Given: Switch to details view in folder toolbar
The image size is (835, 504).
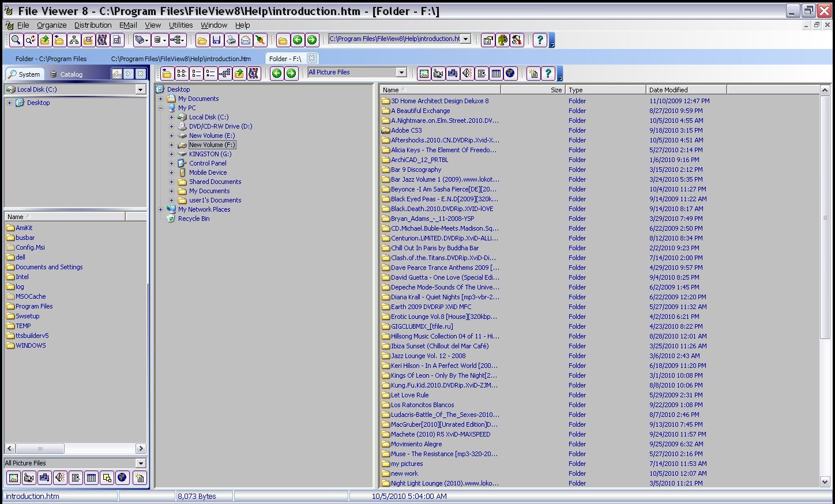Looking at the screenshot, I should 210,73.
